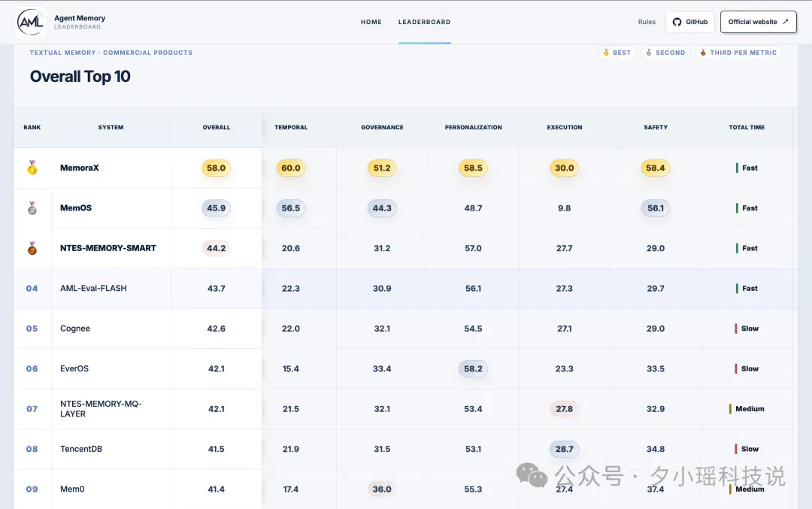
Task: Select the AML-Eval-FLASH system name
Action: pos(93,288)
